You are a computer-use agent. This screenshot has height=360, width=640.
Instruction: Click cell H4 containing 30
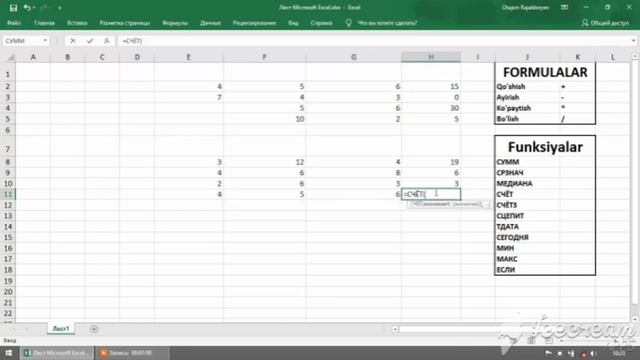pos(431,108)
